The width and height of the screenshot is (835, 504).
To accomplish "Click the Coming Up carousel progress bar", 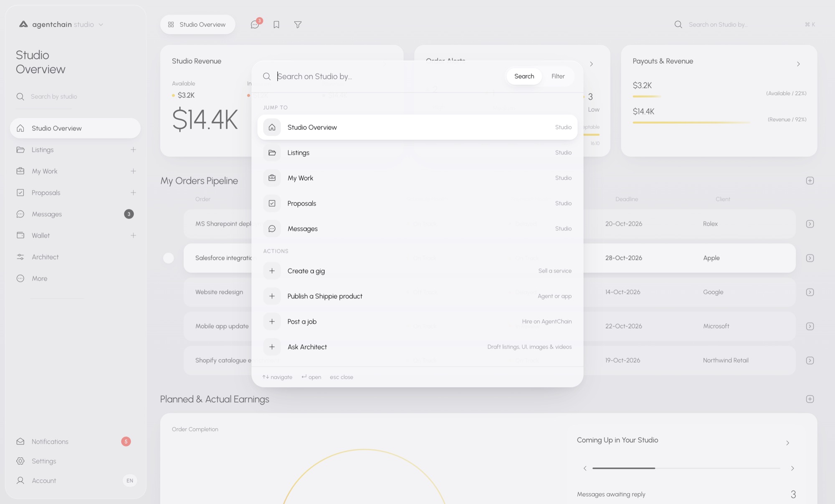I will 686,468.
